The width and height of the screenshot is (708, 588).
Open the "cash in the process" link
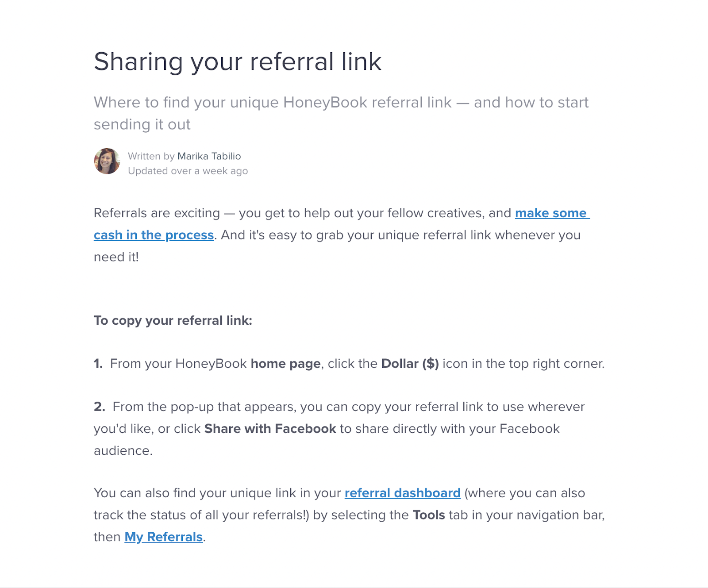tap(154, 235)
